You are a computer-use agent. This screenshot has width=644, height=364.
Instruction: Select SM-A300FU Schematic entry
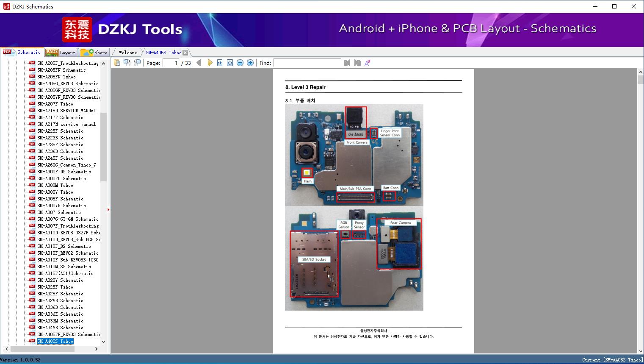[61, 178]
